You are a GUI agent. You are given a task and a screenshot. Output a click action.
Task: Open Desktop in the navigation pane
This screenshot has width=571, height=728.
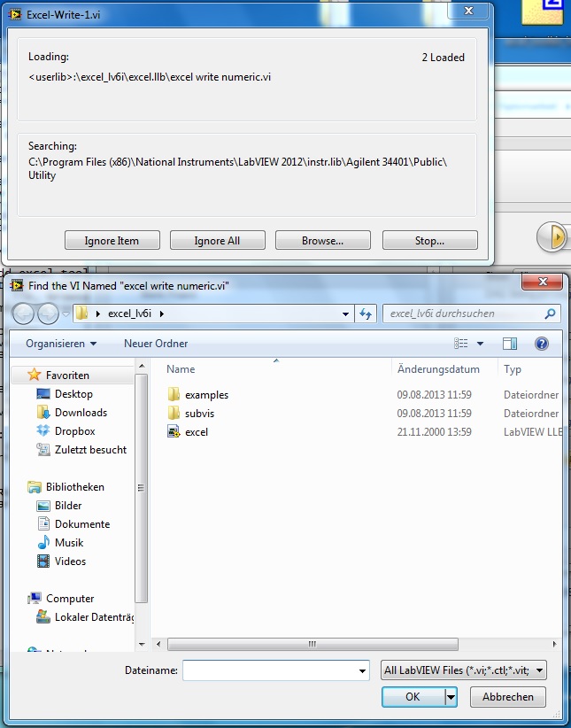point(73,394)
